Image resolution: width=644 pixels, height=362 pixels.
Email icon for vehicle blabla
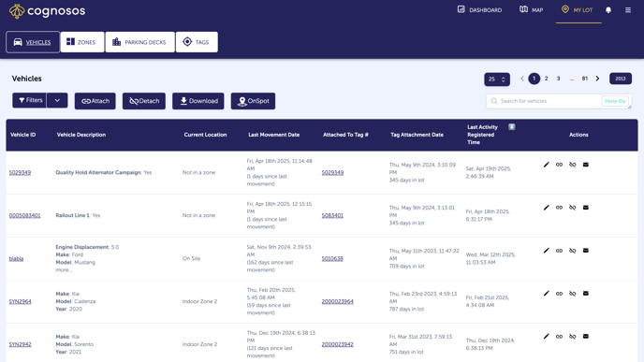pyautogui.click(x=586, y=251)
